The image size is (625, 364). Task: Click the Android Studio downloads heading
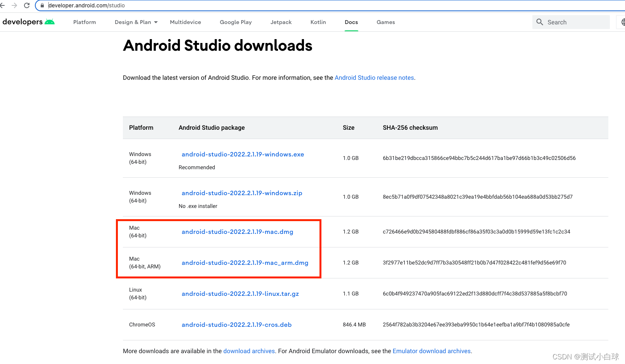pos(218,46)
